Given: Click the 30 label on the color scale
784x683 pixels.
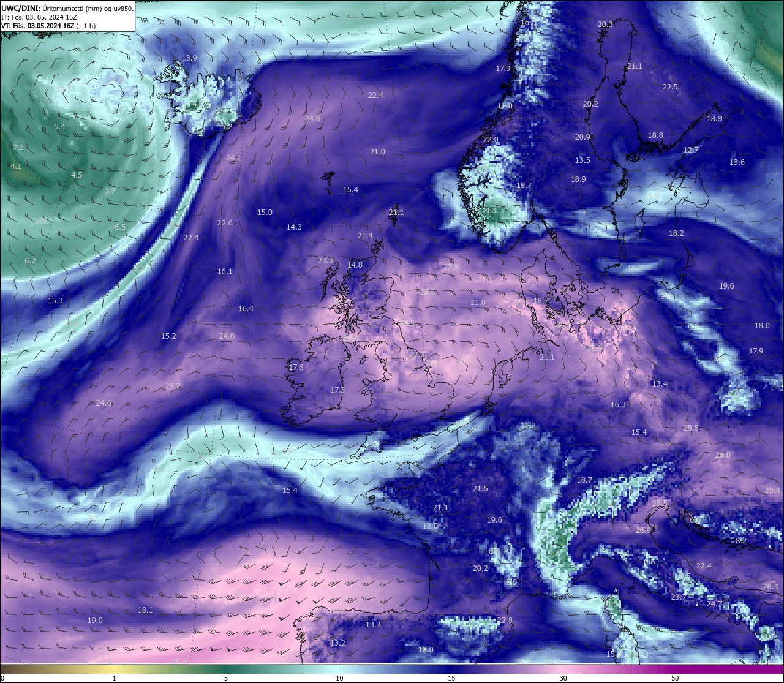Looking at the screenshot, I should (x=563, y=678).
